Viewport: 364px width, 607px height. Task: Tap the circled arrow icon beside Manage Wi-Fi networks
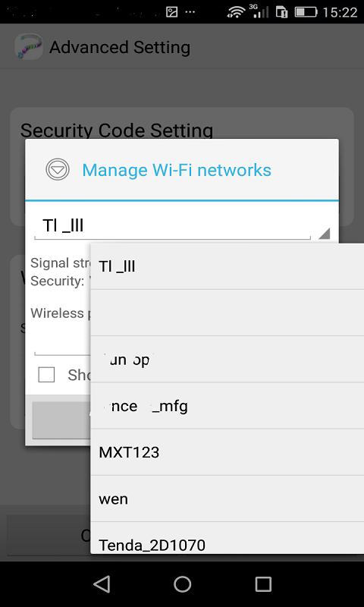point(58,169)
